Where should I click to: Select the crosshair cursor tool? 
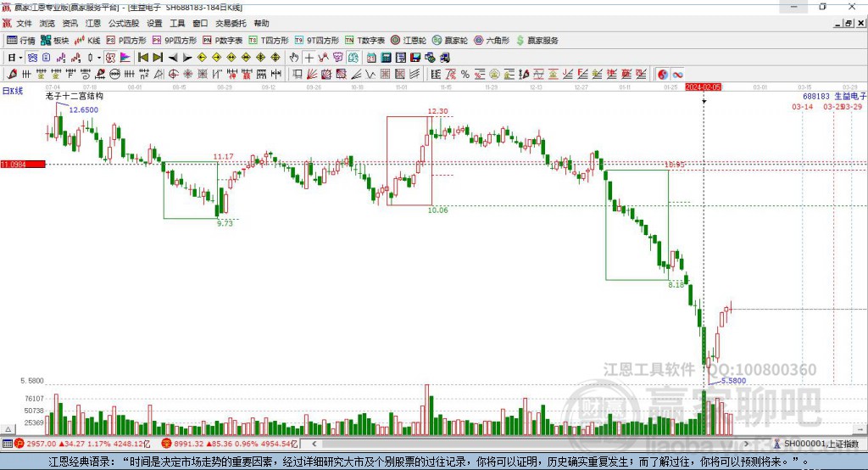point(309,58)
